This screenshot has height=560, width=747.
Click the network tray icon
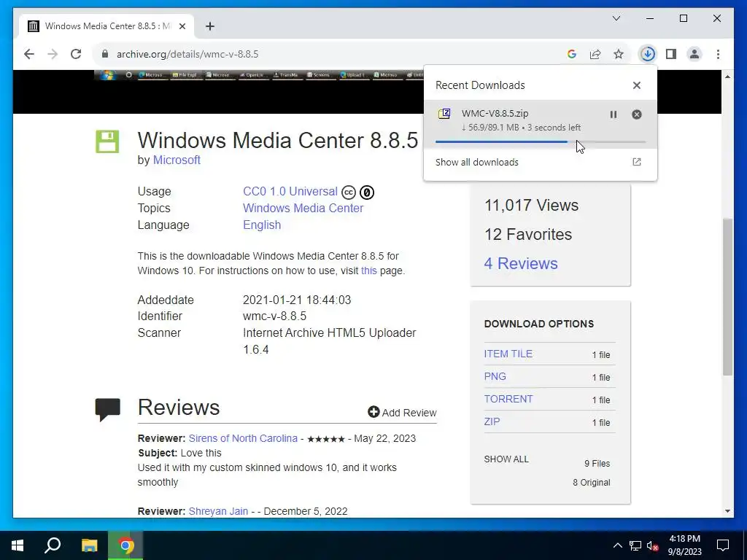(x=635, y=545)
